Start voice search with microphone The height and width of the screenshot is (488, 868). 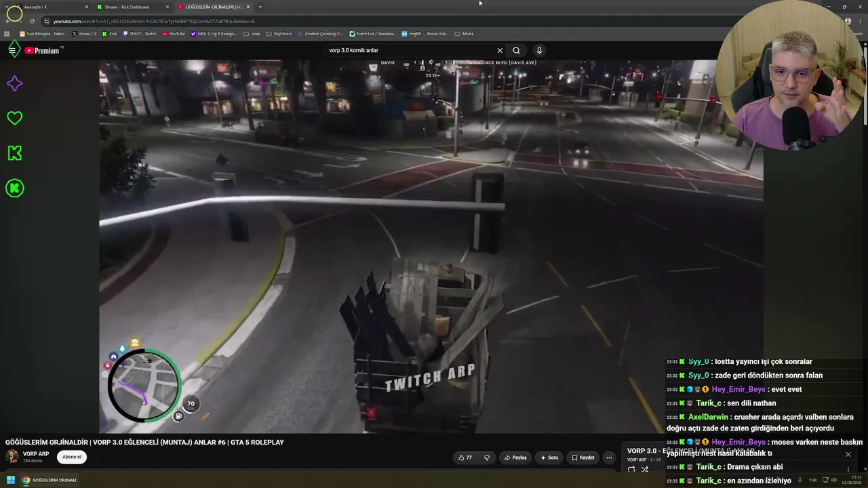[x=539, y=50]
